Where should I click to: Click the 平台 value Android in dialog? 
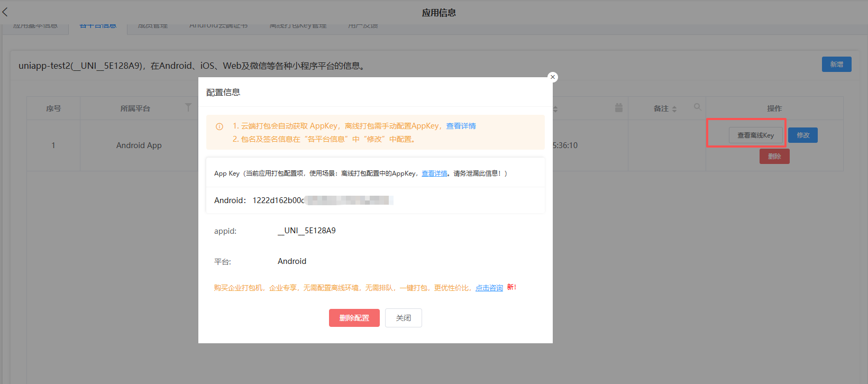[x=292, y=261]
